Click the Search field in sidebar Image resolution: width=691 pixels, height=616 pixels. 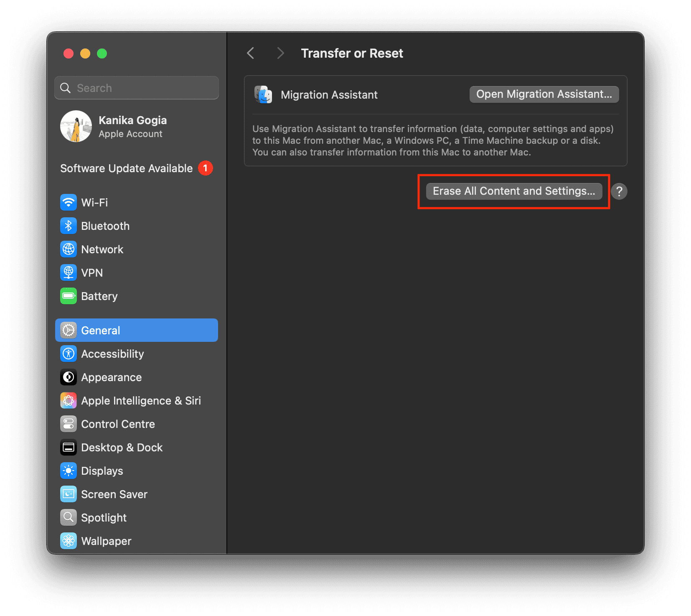pos(137,88)
